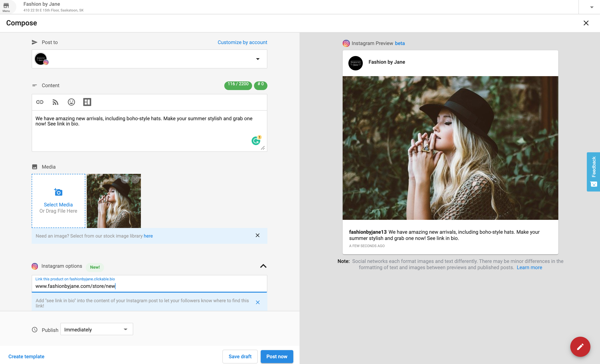
Task: Expand the Post to account selector
Action: 258,59
